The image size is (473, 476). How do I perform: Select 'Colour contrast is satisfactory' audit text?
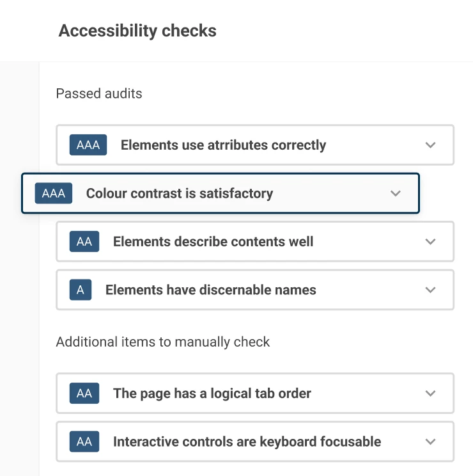pyautogui.click(x=180, y=193)
